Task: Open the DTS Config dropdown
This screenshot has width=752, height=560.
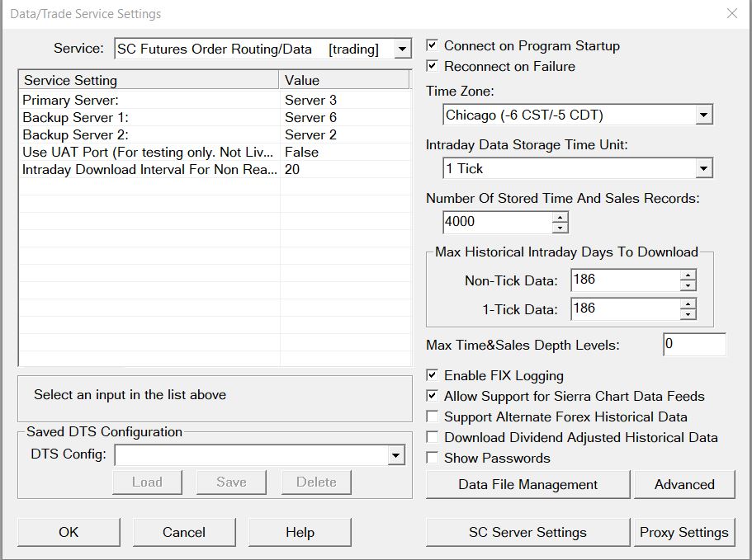Action: 395,455
